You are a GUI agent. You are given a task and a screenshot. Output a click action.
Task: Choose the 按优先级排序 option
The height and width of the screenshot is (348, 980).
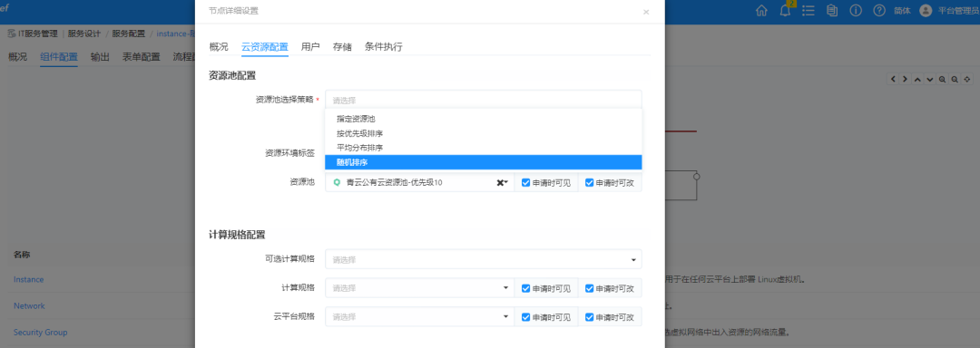click(483, 133)
